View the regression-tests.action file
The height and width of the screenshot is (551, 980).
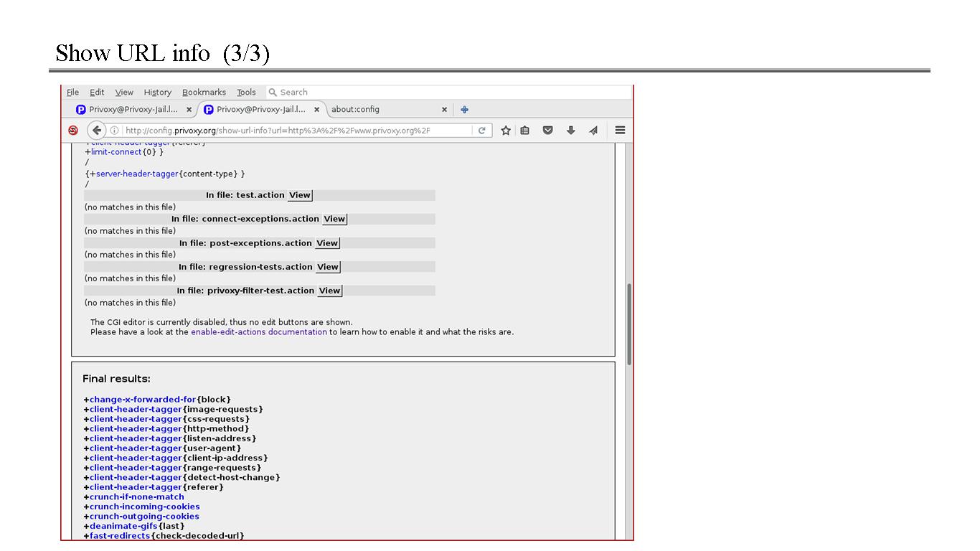[328, 267]
